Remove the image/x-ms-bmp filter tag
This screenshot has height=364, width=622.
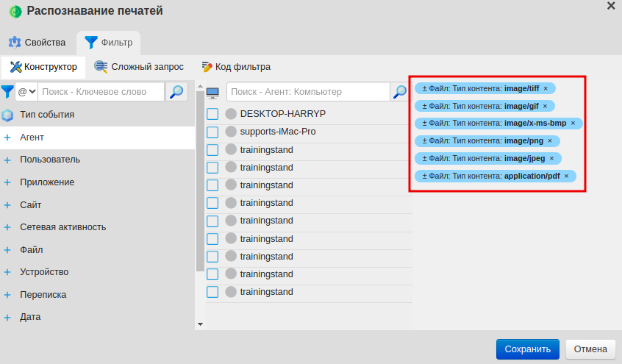[x=573, y=124]
